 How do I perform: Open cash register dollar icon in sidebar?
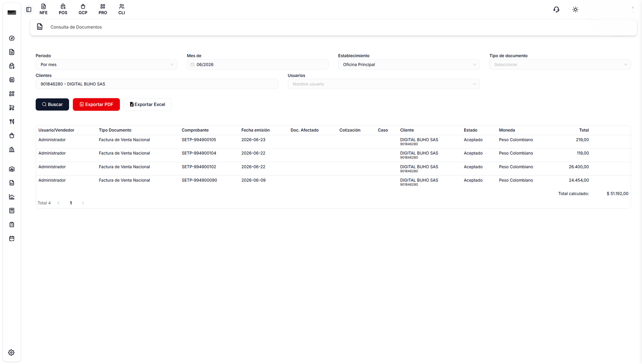pos(12,66)
